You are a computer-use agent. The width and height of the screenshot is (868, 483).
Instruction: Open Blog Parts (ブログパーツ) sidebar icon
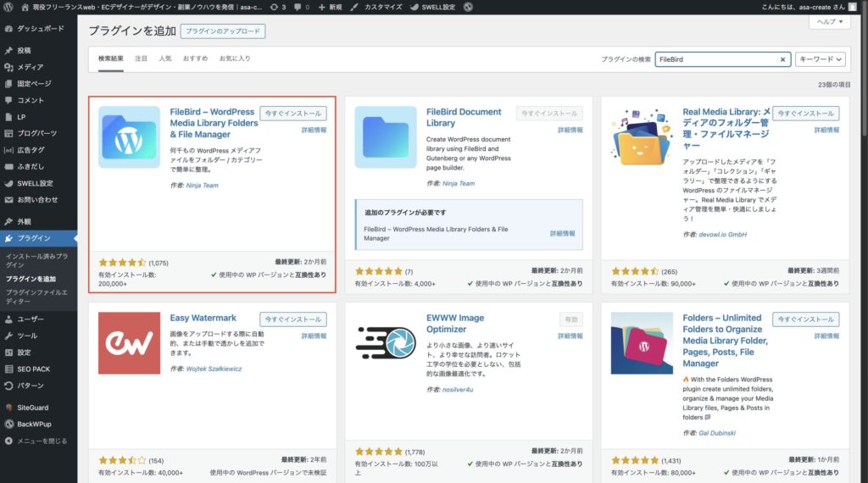[8, 133]
